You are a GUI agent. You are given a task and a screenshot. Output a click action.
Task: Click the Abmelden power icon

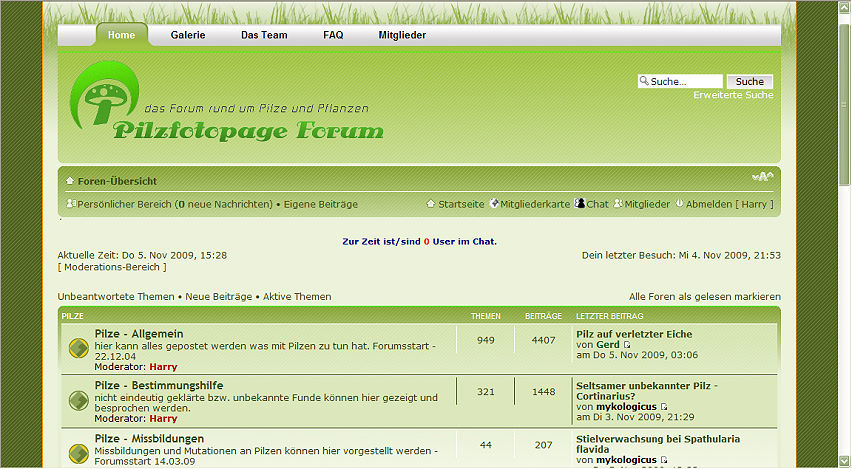point(680,203)
